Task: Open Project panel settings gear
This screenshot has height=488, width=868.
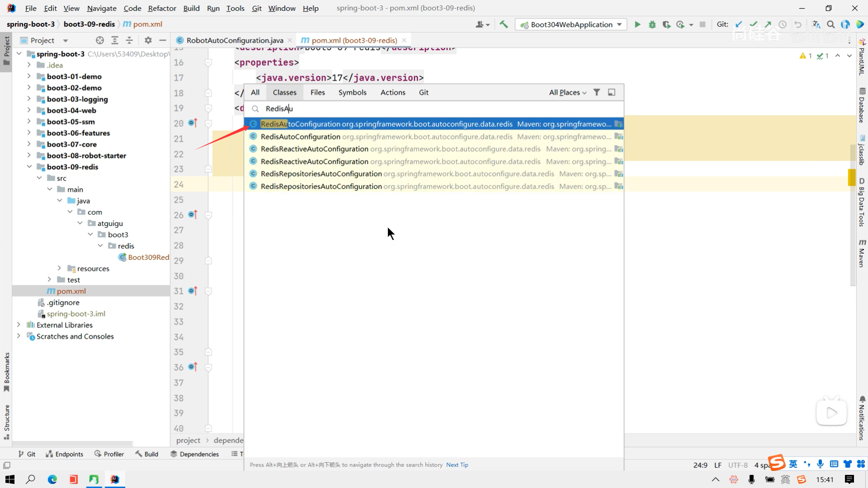Action: click(148, 40)
